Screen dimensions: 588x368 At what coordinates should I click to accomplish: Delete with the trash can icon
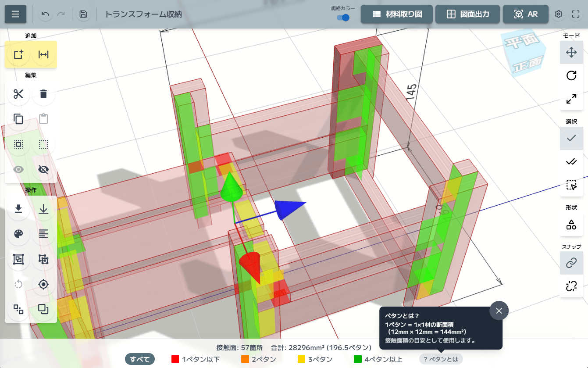tap(43, 94)
